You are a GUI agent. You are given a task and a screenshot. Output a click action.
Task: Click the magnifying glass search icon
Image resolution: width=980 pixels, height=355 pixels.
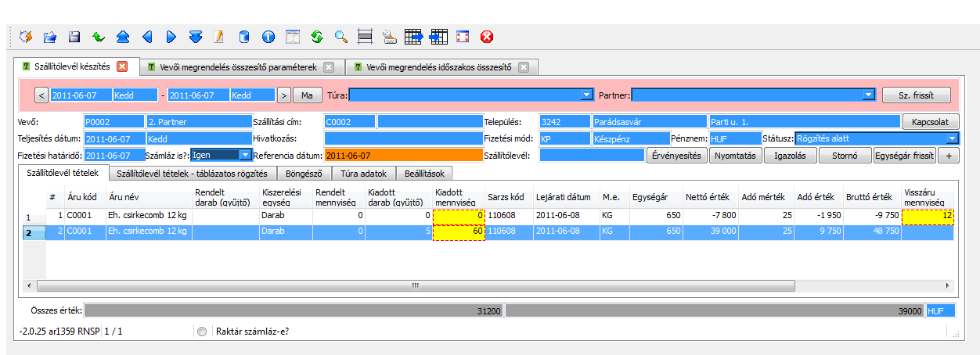340,36
